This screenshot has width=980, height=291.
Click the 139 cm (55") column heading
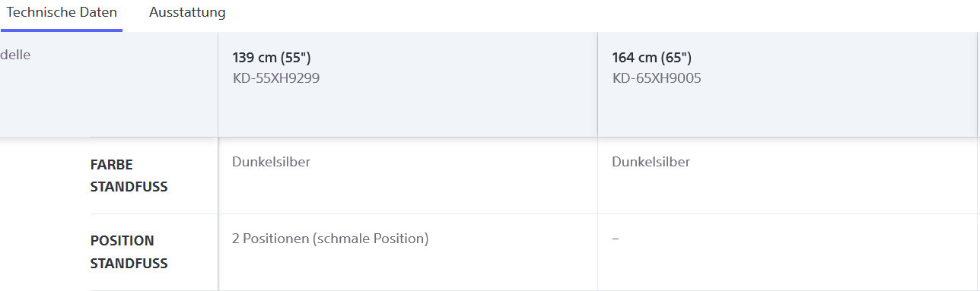point(272,58)
